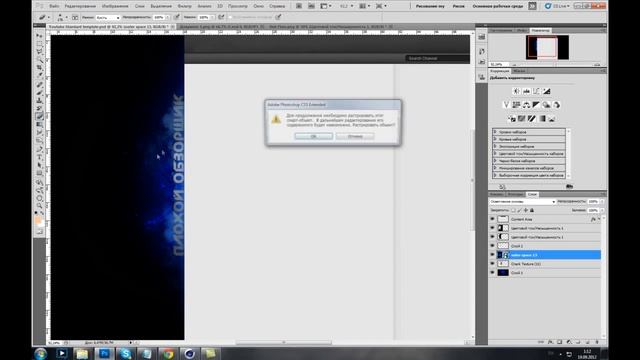The width and height of the screenshot is (640, 360).
Task: Open layer Fill slider arrow
Action: pos(602,210)
